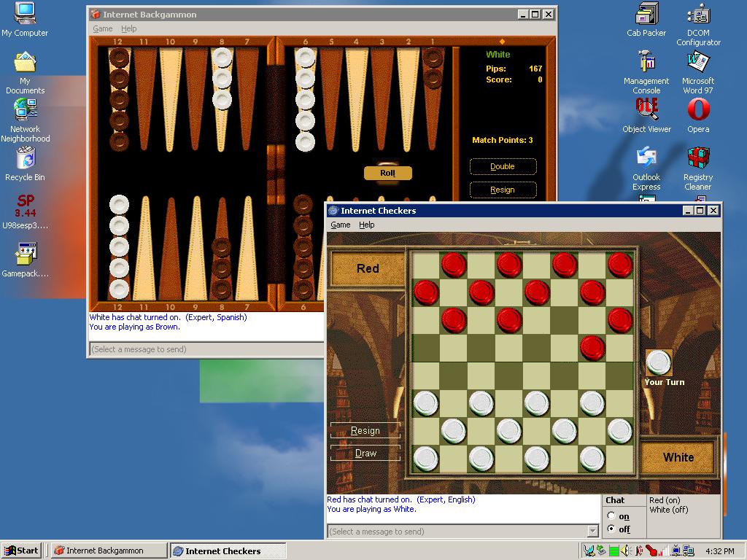The image size is (747, 560).
Task: Open the Management Console icon
Action: [x=646, y=63]
